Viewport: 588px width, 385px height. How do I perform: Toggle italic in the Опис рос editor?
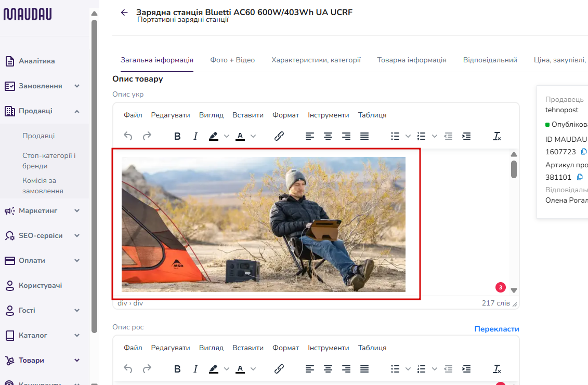tap(195, 369)
